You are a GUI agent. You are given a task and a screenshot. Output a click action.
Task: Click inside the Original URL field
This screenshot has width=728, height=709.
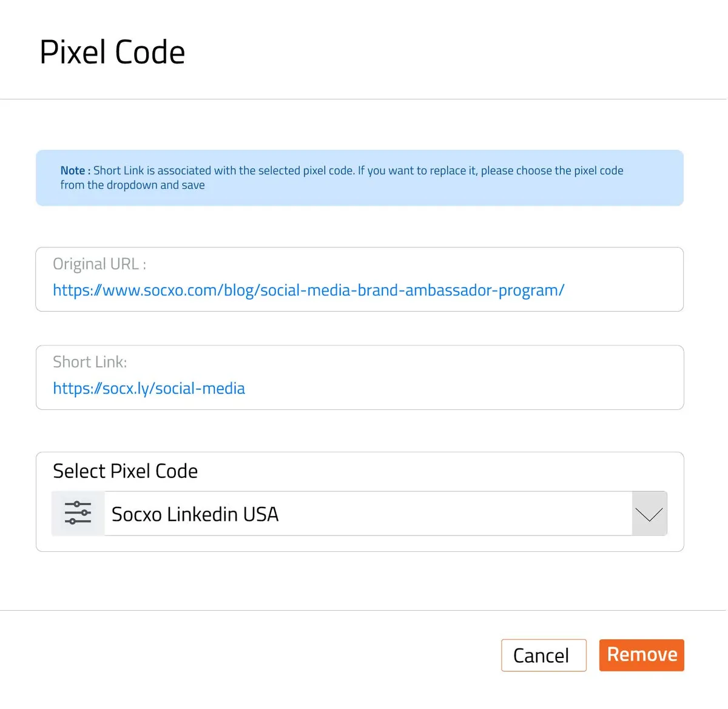click(360, 280)
